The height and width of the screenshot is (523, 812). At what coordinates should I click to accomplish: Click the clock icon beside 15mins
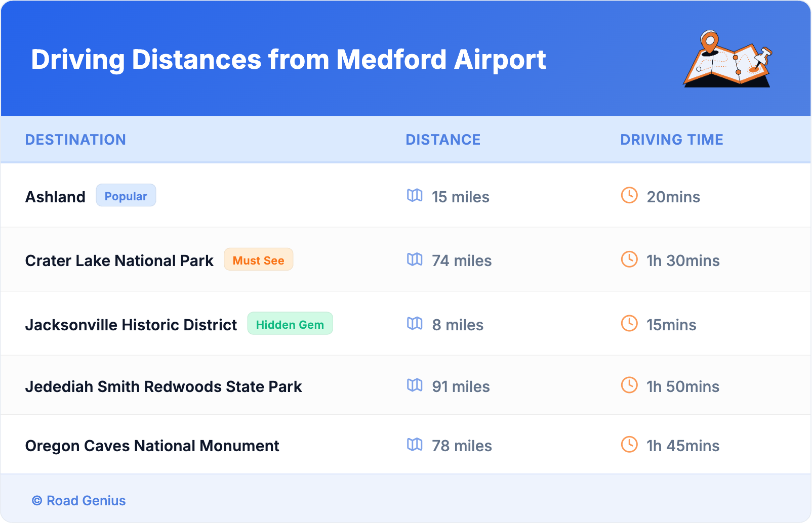tap(629, 323)
